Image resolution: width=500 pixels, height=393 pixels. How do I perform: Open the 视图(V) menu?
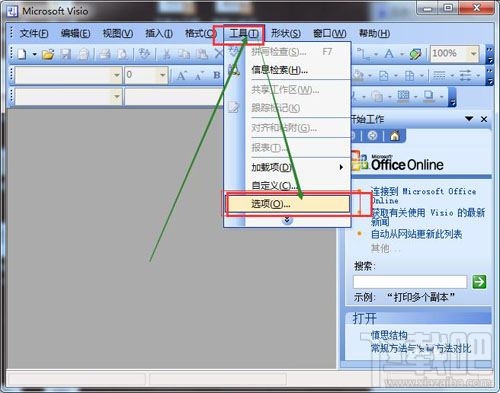[x=118, y=34]
